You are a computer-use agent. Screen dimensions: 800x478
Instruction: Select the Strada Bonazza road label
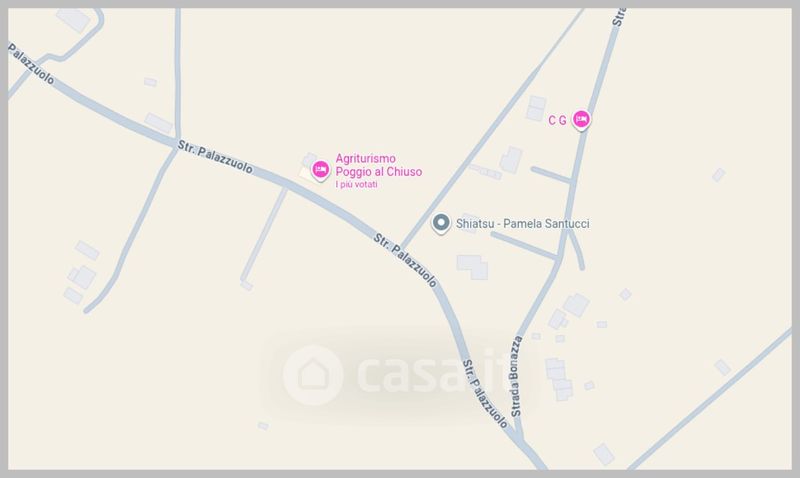[x=516, y=376]
